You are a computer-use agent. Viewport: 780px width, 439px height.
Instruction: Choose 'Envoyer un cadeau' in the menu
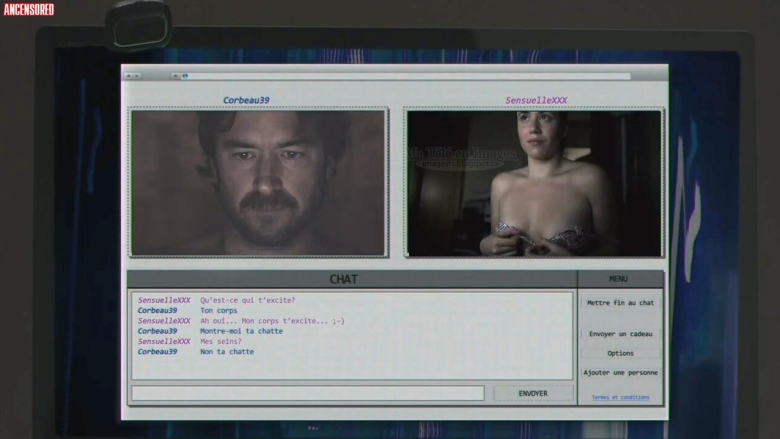[620, 334]
